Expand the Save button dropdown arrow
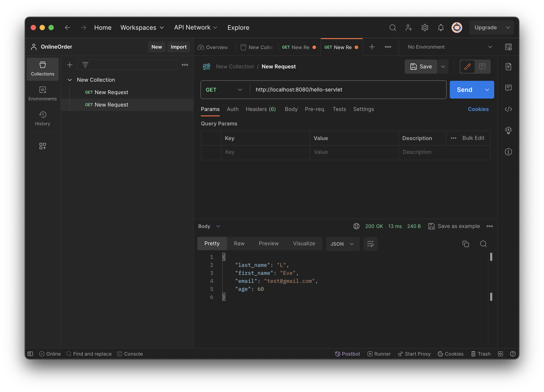 (x=443, y=66)
